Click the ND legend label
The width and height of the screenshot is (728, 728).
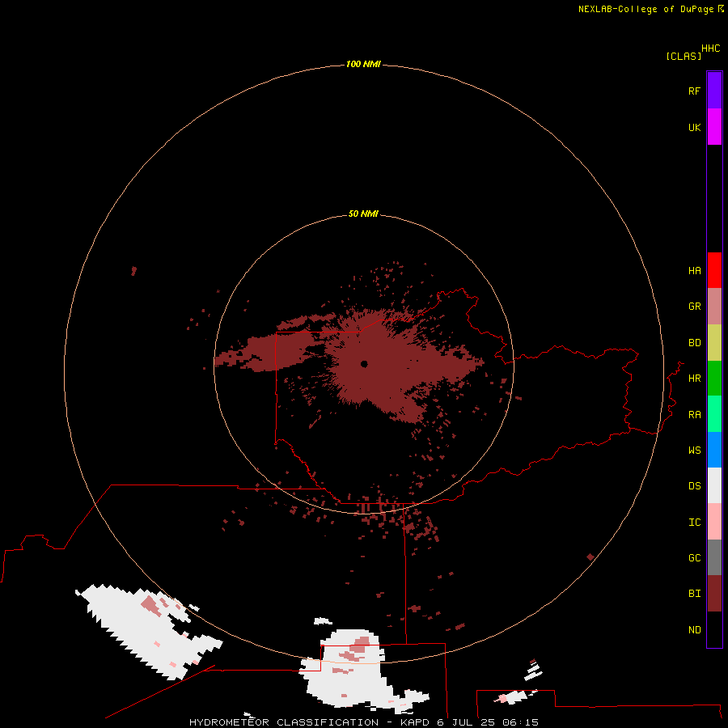coord(694,630)
